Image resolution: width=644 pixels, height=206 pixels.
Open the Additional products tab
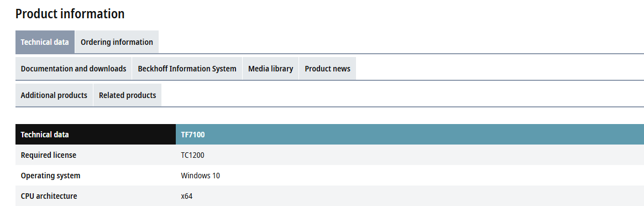[x=54, y=95]
